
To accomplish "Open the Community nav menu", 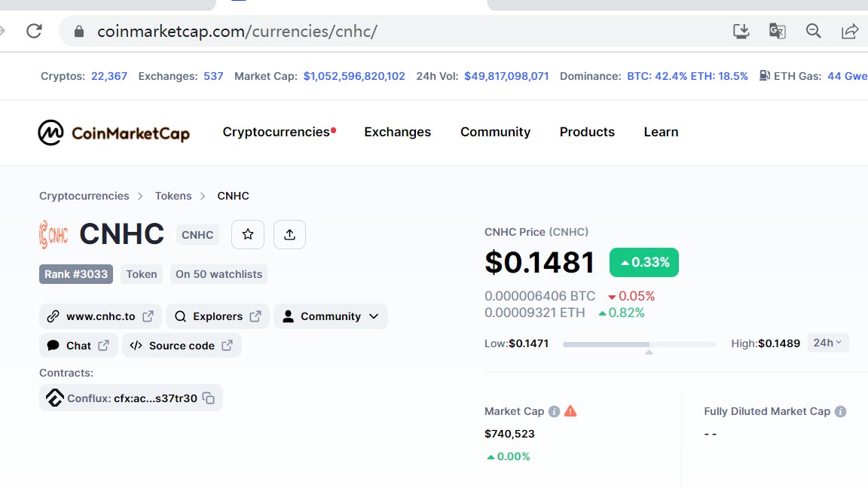I will tap(496, 133).
